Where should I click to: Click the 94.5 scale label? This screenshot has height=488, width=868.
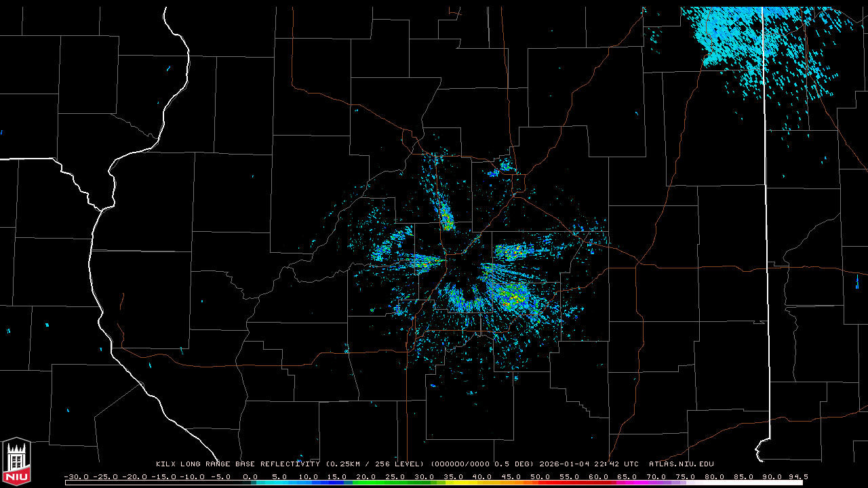798,476
